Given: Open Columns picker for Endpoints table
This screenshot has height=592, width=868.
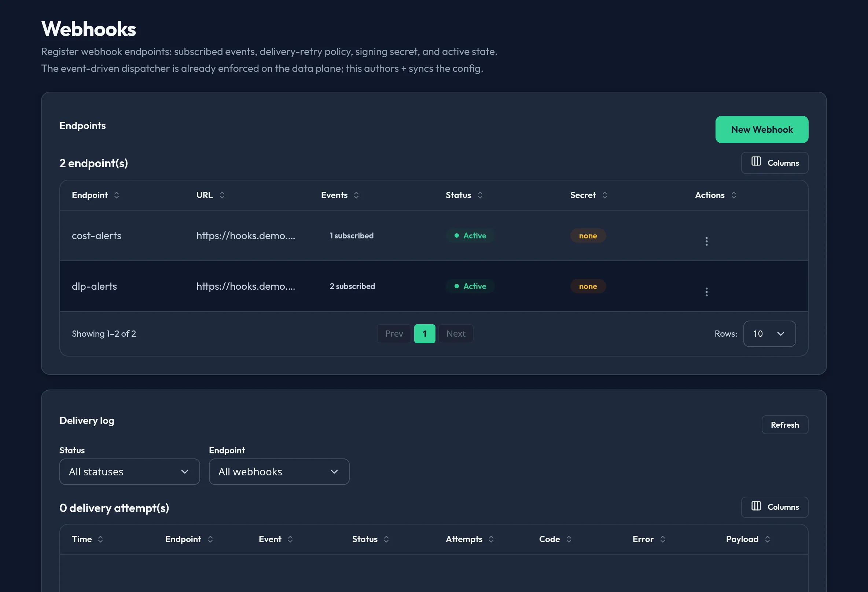Looking at the screenshot, I should click(x=775, y=162).
